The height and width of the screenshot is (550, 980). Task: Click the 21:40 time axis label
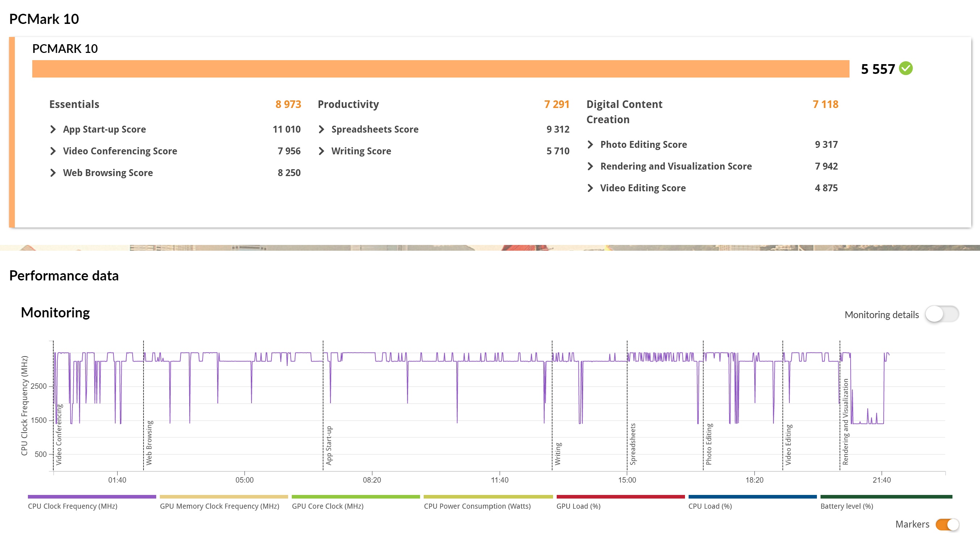click(881, 480)
